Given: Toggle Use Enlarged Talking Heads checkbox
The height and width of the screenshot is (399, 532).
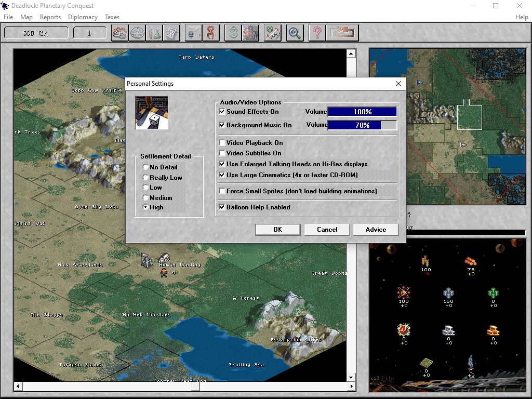Looking at the screenshot, I should tap(222, 164).
